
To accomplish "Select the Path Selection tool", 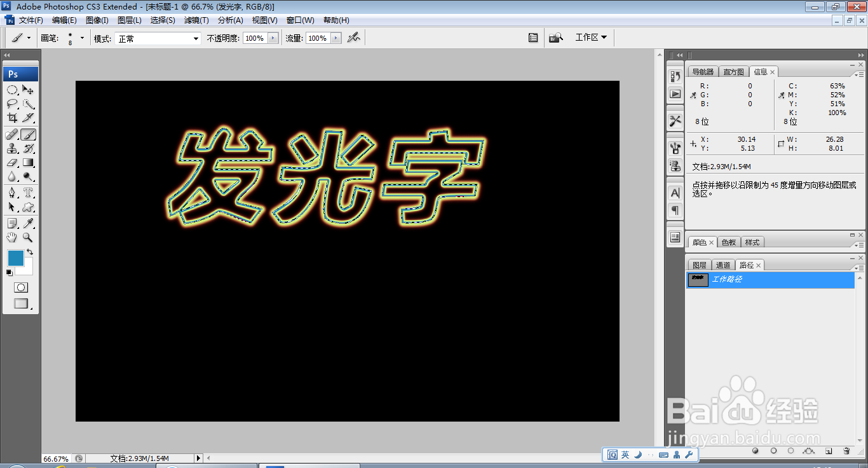I will tap(12, 207).
